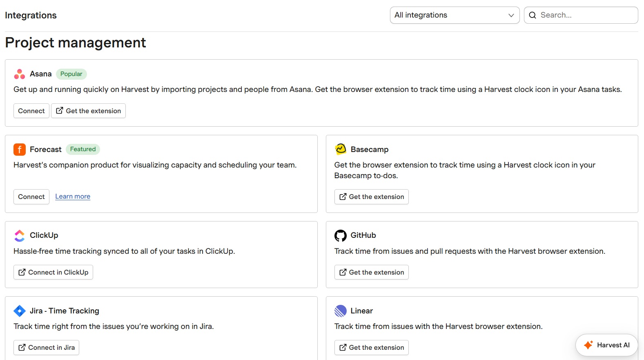
Task: Click the Popular badge next to Asana
Action: point(71,74)
